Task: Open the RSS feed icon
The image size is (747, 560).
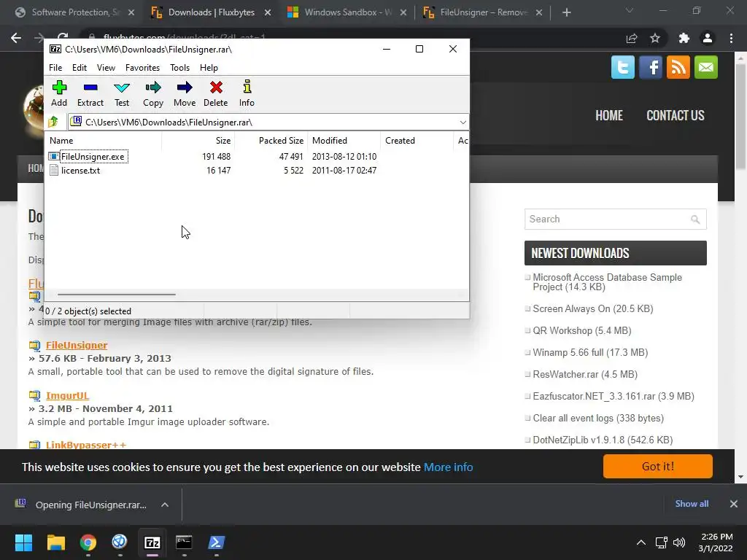Action: click(x=678, y=67)
